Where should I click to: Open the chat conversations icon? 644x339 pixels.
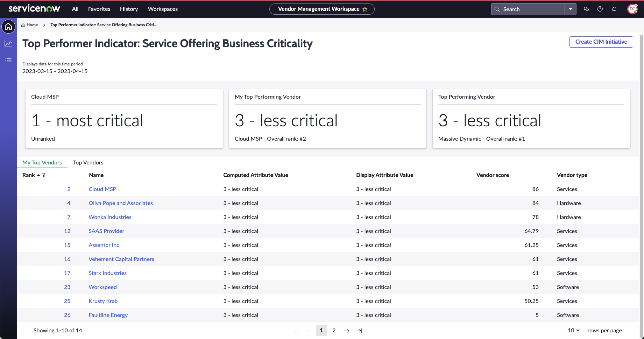(586, 9)
